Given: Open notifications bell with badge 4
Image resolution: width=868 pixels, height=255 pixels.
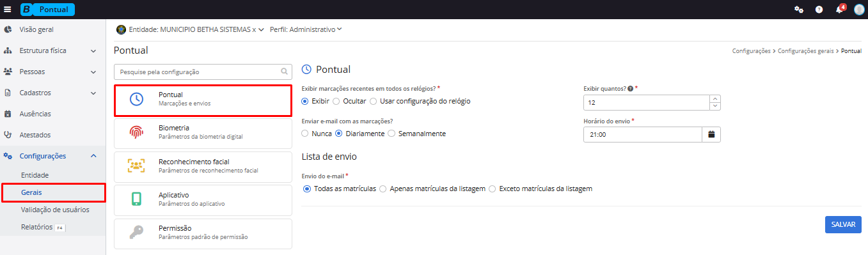Looking at the screenshot, I should point(840,10).
